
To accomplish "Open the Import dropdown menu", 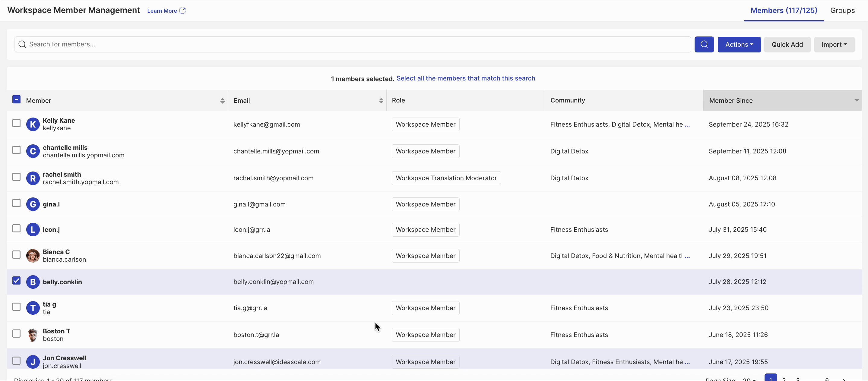I will coord(834,45).
